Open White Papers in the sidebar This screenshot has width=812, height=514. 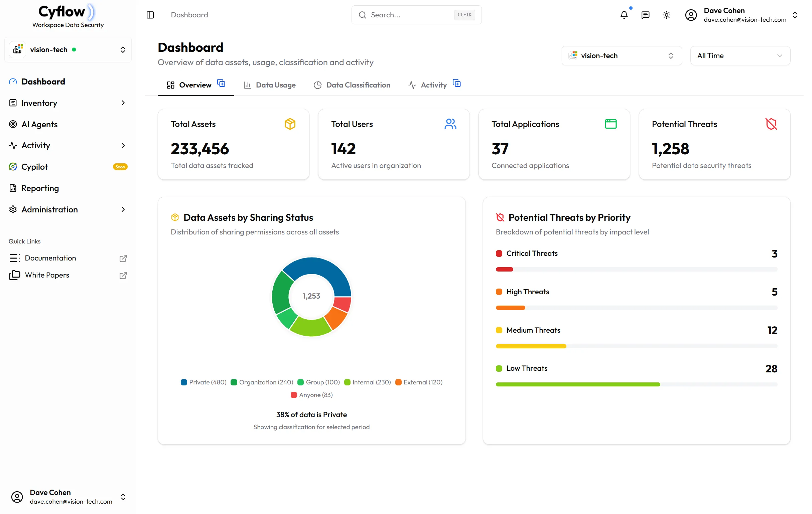coord(47,275)
